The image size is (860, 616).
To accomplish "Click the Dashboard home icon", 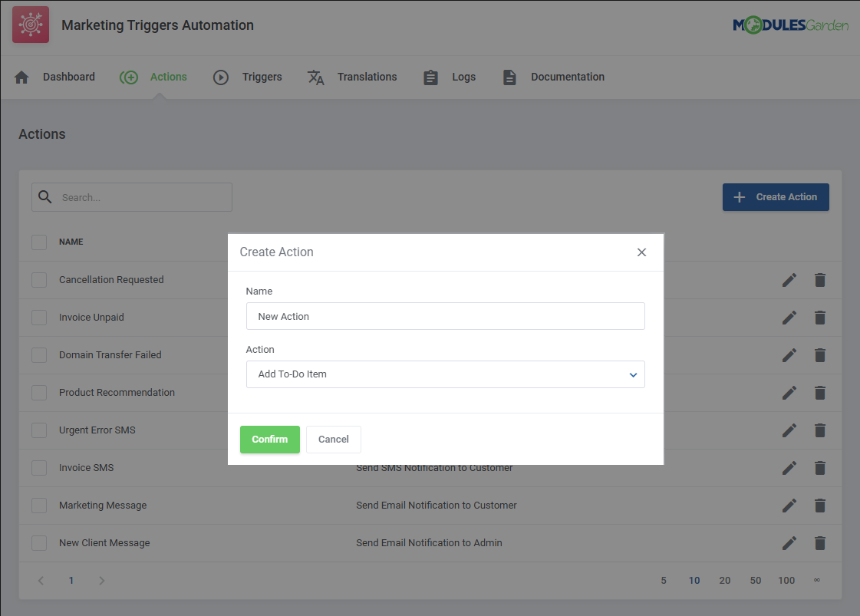I will (x=21, y=77).
